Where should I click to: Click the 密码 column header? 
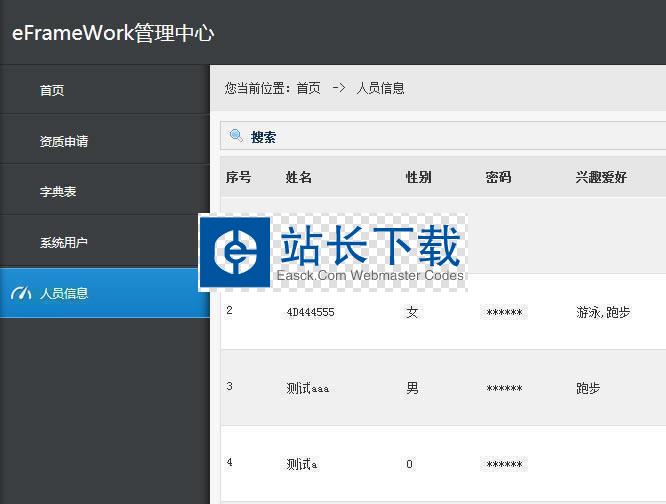[x=498, y=177]
